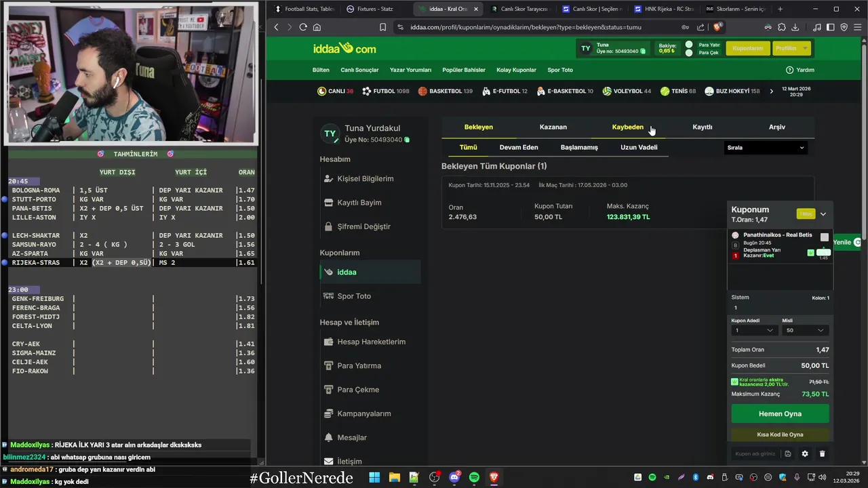Select the BASKETBOL sport category
This screenshot has height=488, width=868.
(x=446, y=91)
